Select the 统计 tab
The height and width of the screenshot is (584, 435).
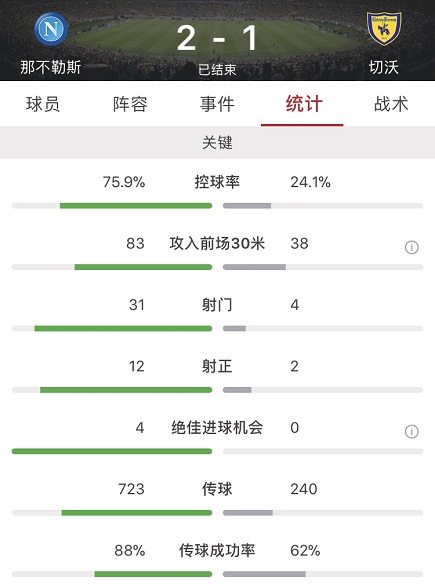304,104
